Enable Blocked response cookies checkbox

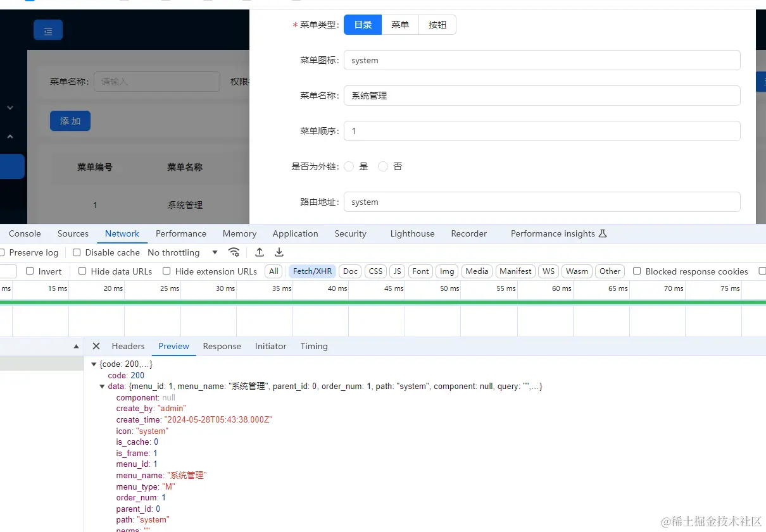(637, 271)
